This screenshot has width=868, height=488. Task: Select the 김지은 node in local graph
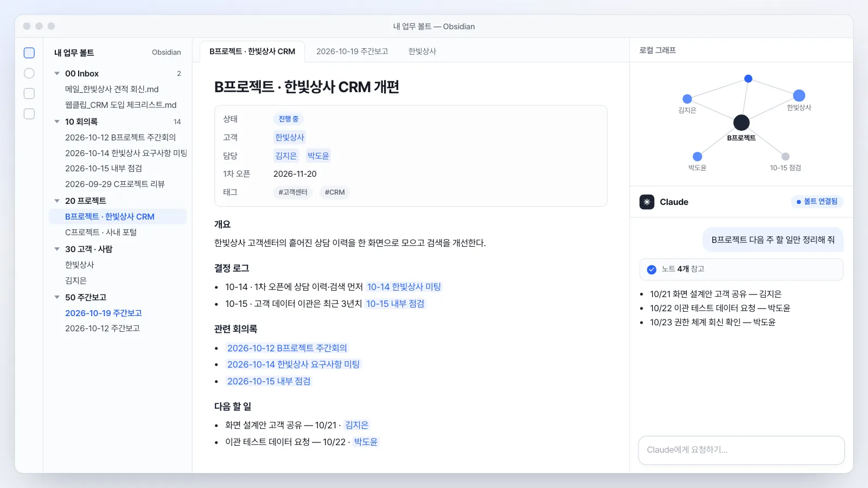[x=687, y=99]
